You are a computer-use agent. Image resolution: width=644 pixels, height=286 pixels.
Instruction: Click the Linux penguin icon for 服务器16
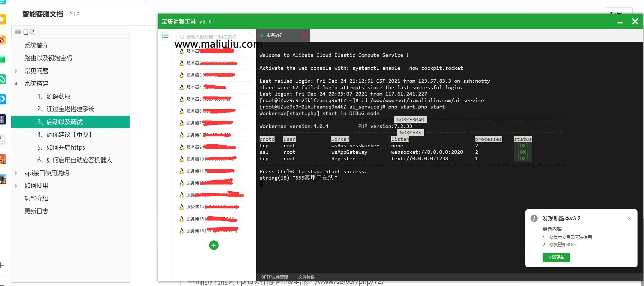click(x=181, y=231)
